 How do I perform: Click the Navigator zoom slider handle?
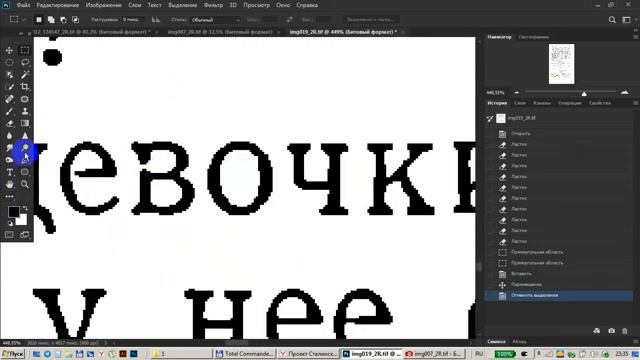pyautogui.click(x=584, y=94)
